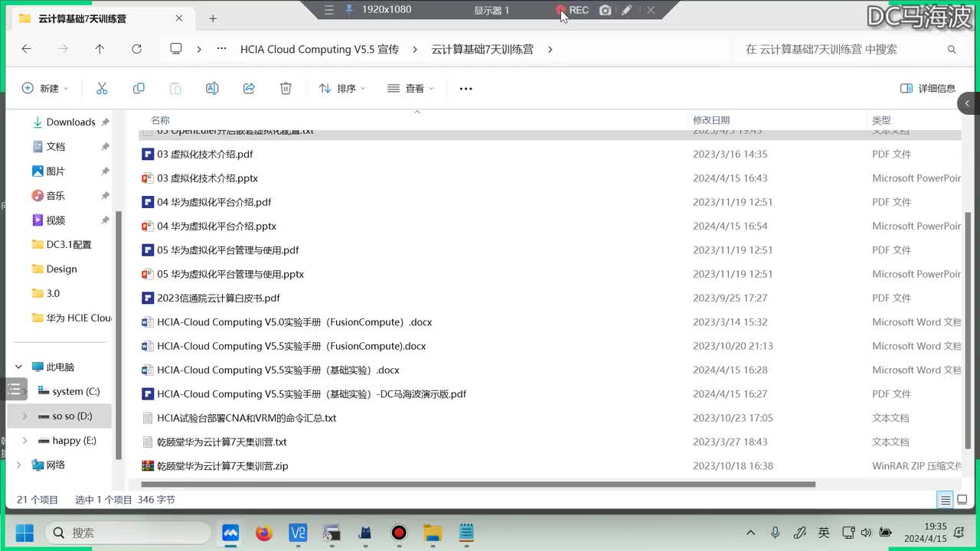Expand the so so (D:) drive

(x=24, y=416)
